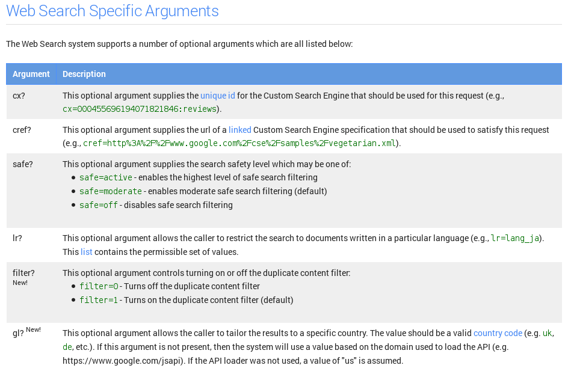Click the 'Argument' column header
Screen dimensions: 568x392
coord(31,74)
